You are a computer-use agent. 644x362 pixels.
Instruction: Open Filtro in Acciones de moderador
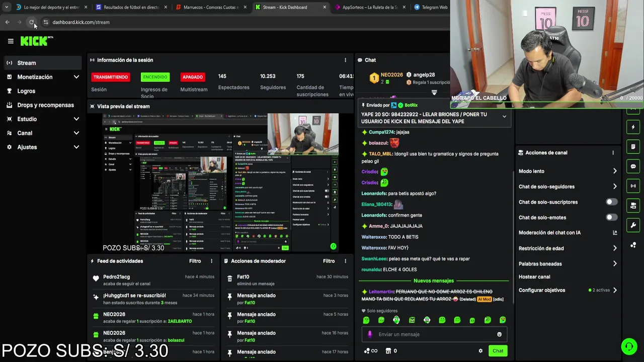[329, 261]
